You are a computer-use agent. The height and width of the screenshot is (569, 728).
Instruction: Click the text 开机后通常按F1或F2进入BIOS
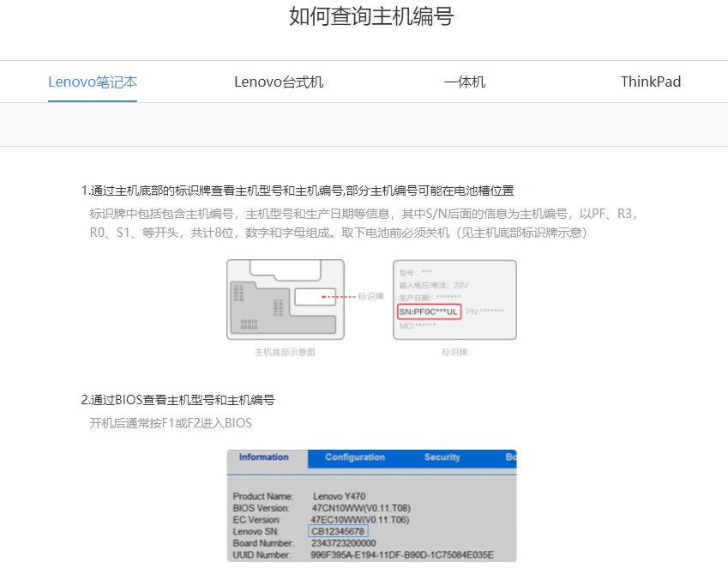(171, 423)
